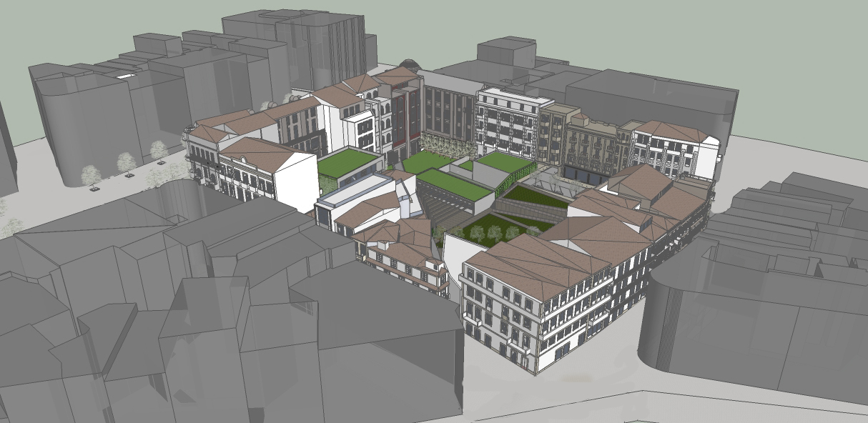Screen dimensions: 868x423
Task: Click the blank white gable wall on the left
Action: coord(296,181)
